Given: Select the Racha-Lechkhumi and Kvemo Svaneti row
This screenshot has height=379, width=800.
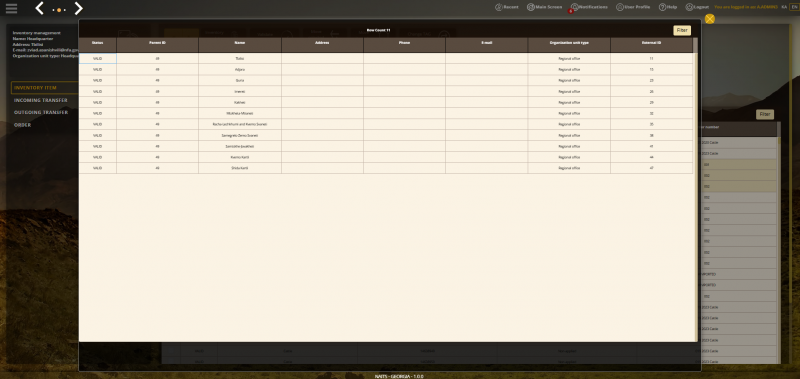Looking at the screenshot, I should coord(386,124).
